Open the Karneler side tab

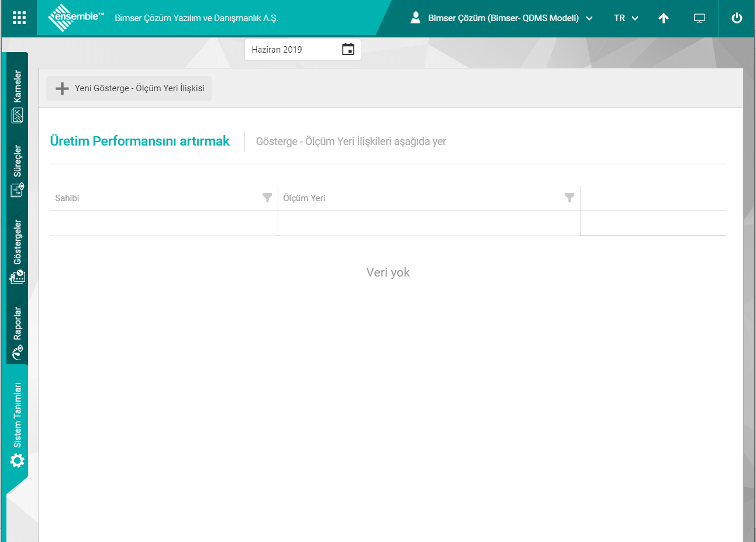(x=18, y=94)
